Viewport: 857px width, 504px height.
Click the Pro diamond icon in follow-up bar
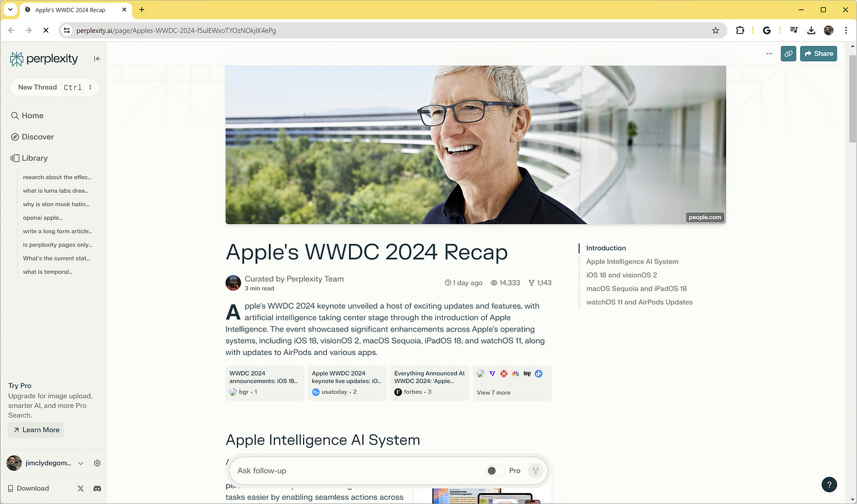pyautogui.click(x=536, y=470)
